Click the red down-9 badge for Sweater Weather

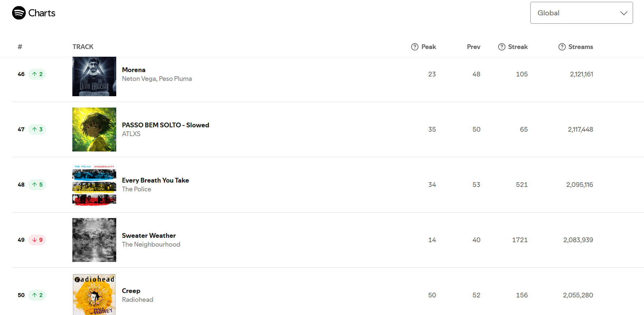(37, 240)
